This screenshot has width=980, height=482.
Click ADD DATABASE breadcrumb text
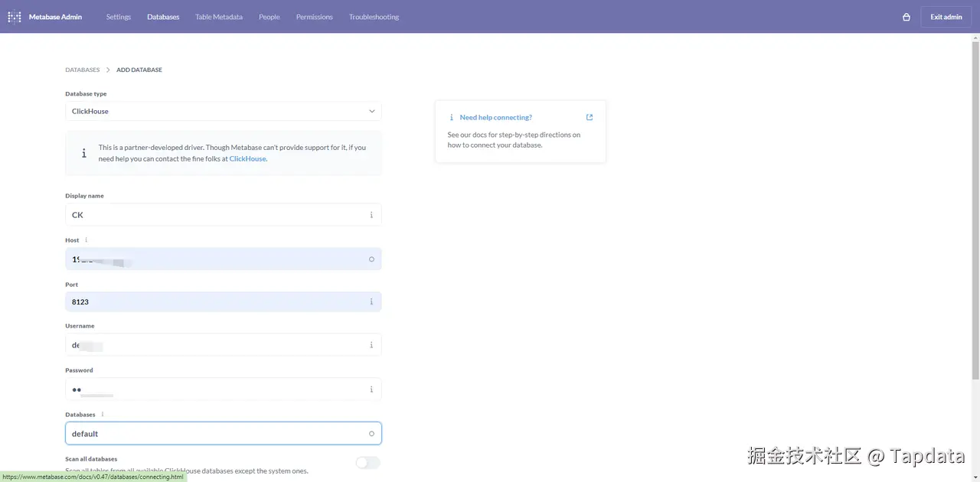pyautogui.click(x=139, y=70)
